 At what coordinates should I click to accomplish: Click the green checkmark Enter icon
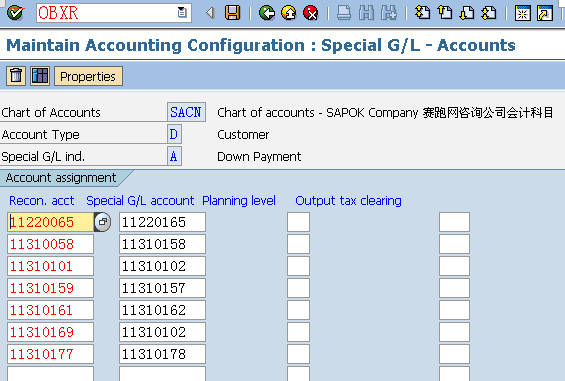click(16, 13)
